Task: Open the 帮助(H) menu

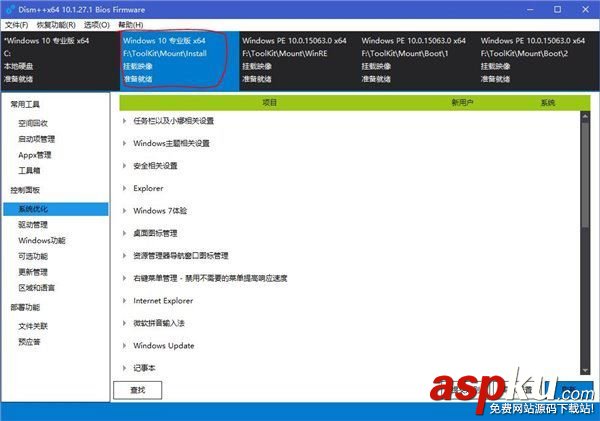Action: pos(130,25)
